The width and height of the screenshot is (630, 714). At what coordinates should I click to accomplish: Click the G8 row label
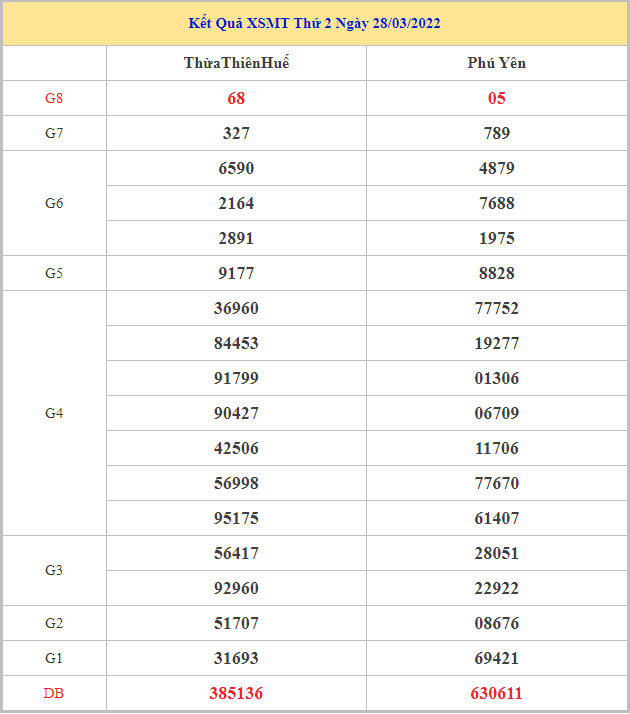(54, 98)
